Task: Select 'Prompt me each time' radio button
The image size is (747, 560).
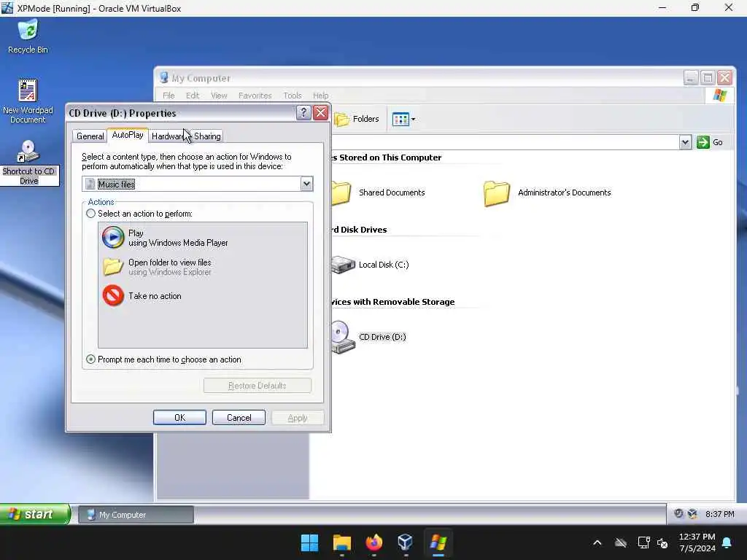Action: (x=90, y=359)
